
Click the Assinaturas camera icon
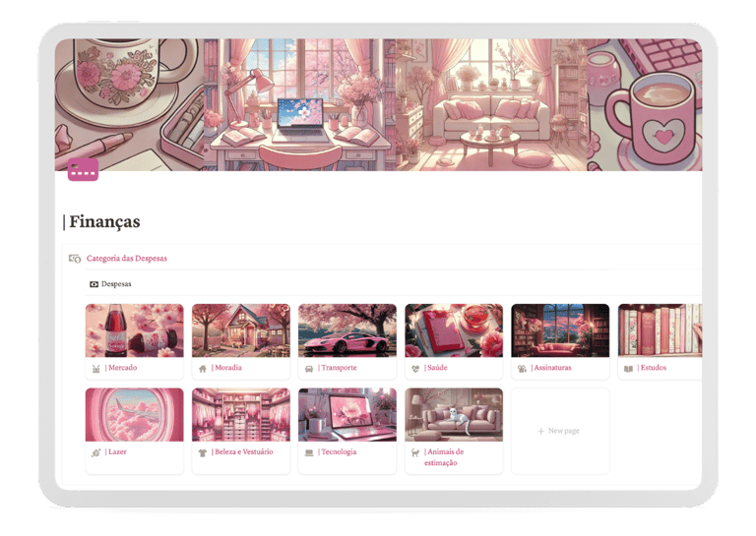coord(522,369)
